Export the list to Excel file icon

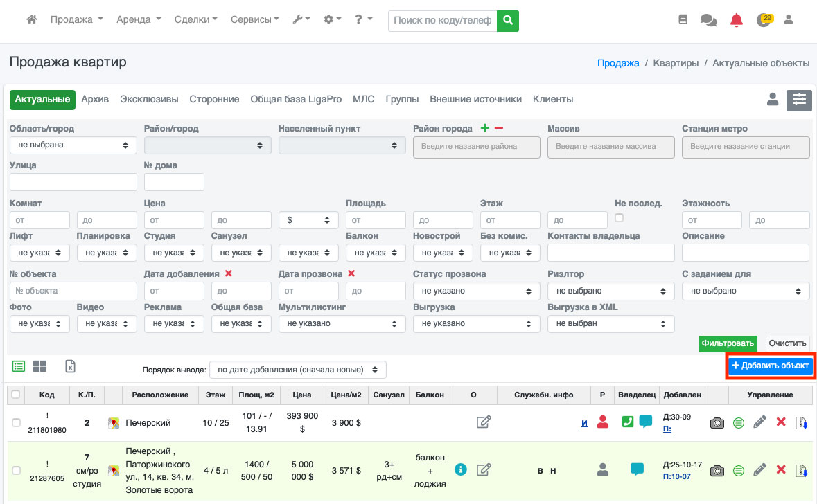[x=70, y=366]
